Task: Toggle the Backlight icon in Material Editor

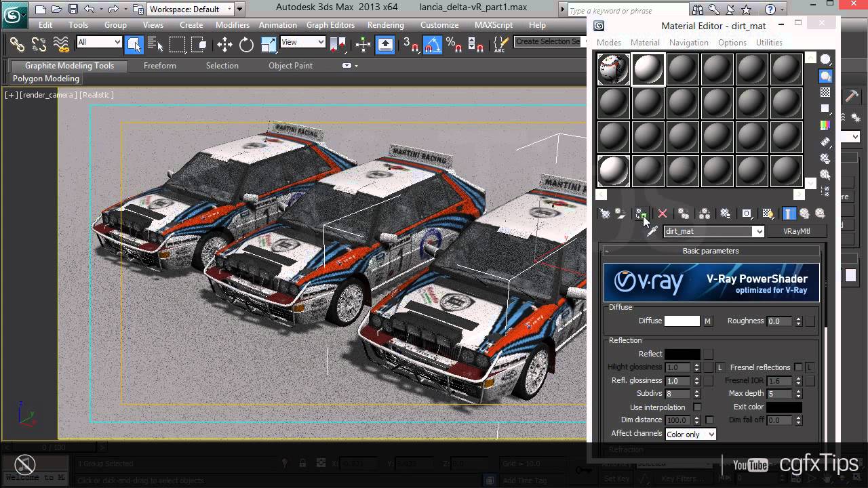Action: (x=825, y=76)
